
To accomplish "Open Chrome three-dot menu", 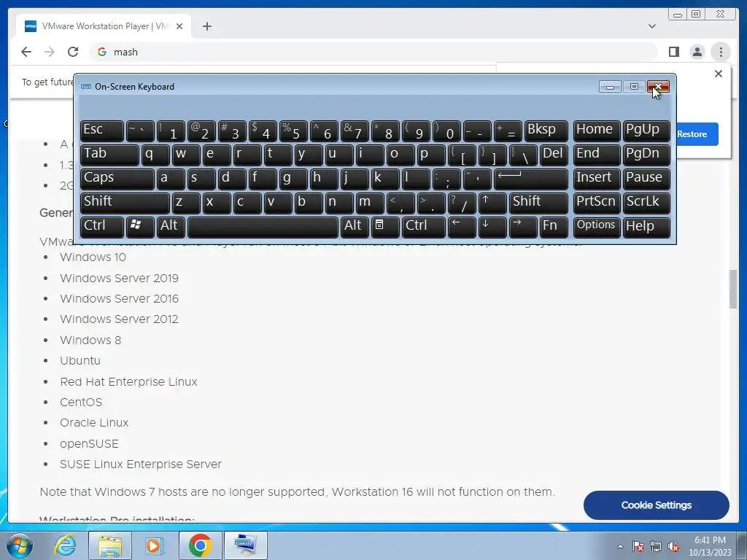I will pyautogui.click(x=721, y=52).
